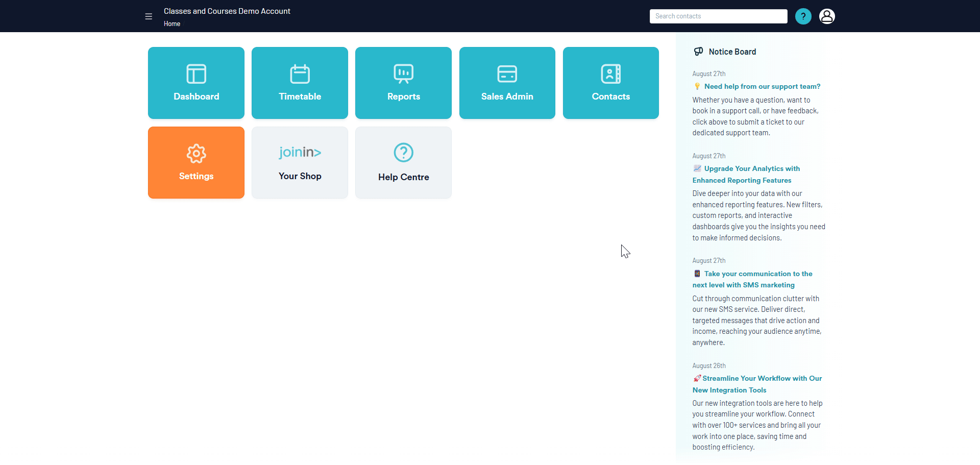Viewport: 980px width, 465px height.
Task: Click the Help Centre question mark icon
Action: 403,153
